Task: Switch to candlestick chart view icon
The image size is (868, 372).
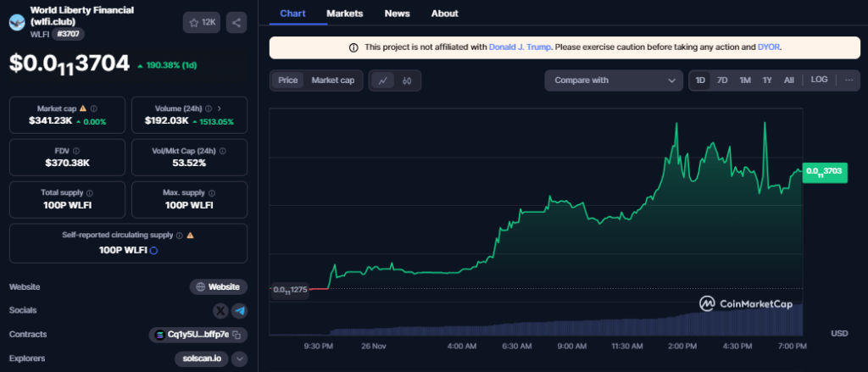Action: pos(407,81)
